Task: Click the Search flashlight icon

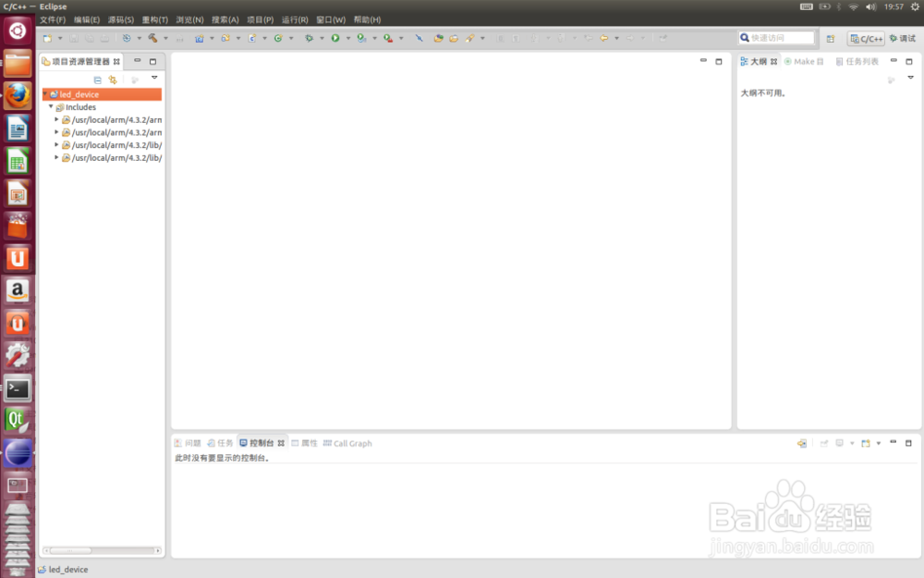Action: click(x=469, y=38)
